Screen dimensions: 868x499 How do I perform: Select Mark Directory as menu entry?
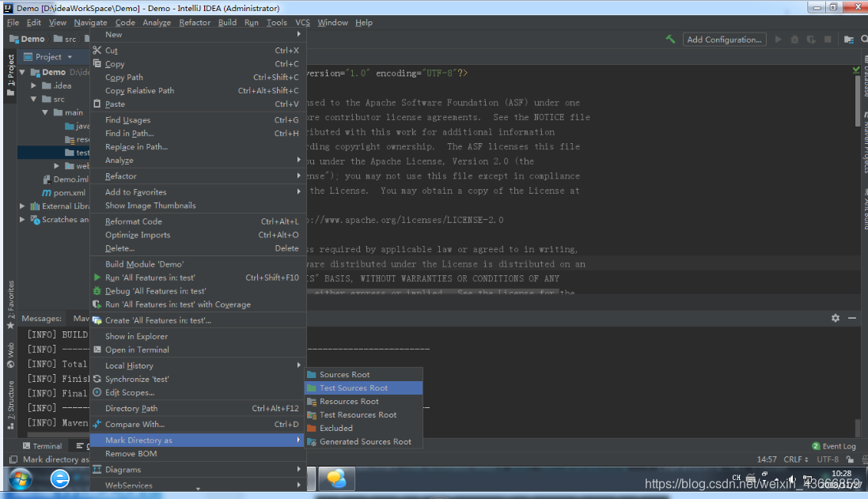tap(198, 440)
